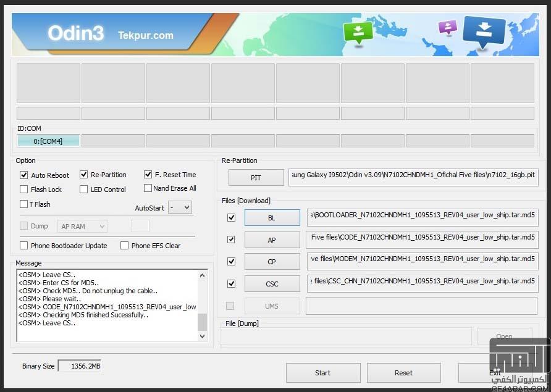Click the 'Please wait..' log line
551x392 pixels.
click(49, 299)
